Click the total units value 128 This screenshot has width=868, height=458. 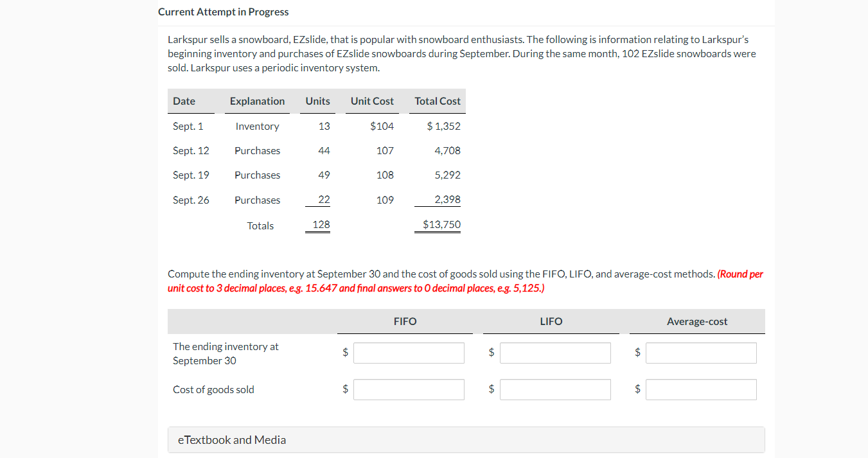(321, 225)
